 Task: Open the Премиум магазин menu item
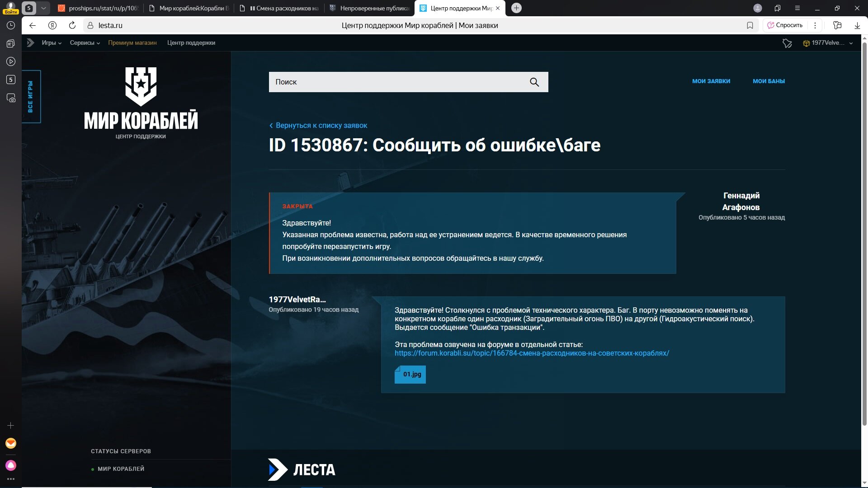click(132, 43)
